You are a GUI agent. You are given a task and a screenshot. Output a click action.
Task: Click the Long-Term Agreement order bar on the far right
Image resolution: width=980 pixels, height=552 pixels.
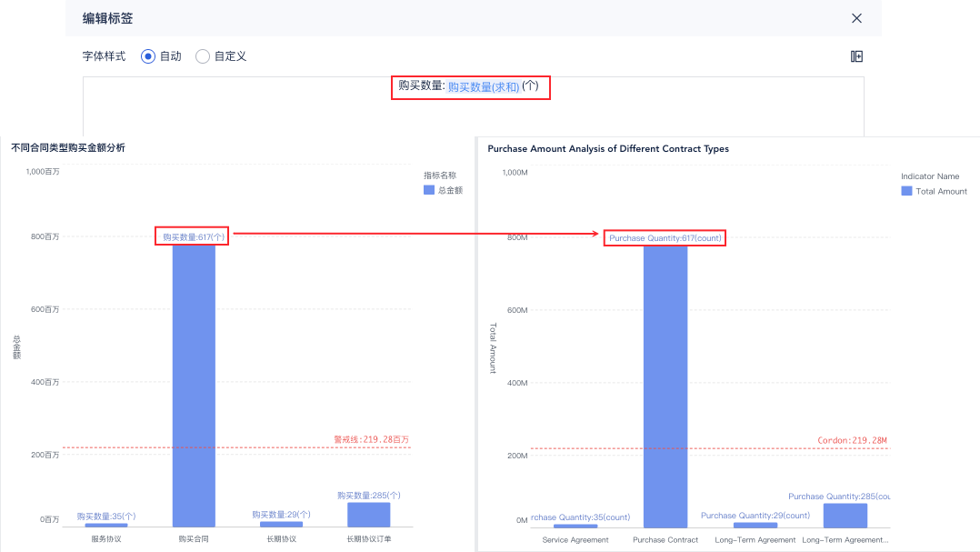tap(845, 516)
